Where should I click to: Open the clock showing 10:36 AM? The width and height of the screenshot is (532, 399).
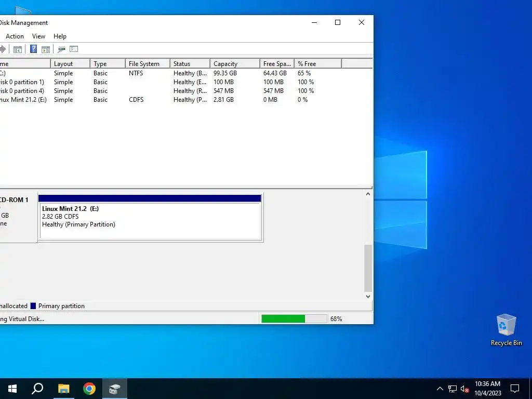tap(487, 389)
